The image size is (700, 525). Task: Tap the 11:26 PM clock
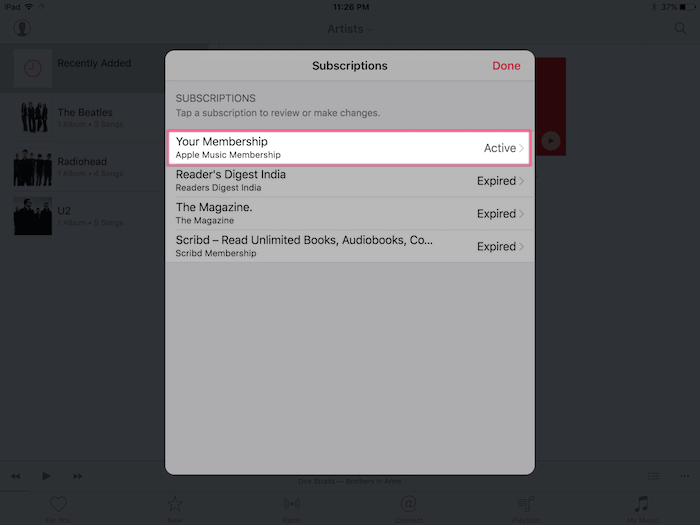click(351, 7)
